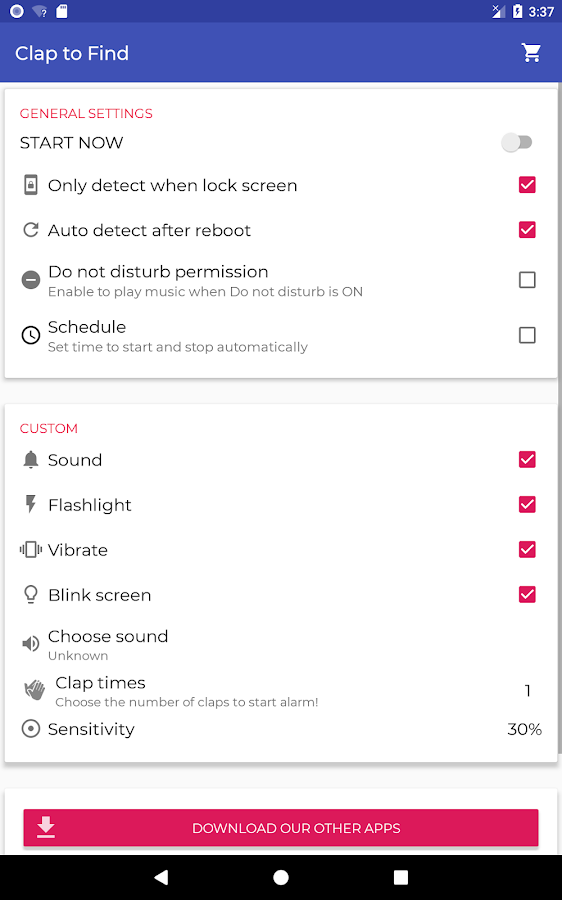Tap the clapping hands icon
562x900 pixels.
coord(34,690)
